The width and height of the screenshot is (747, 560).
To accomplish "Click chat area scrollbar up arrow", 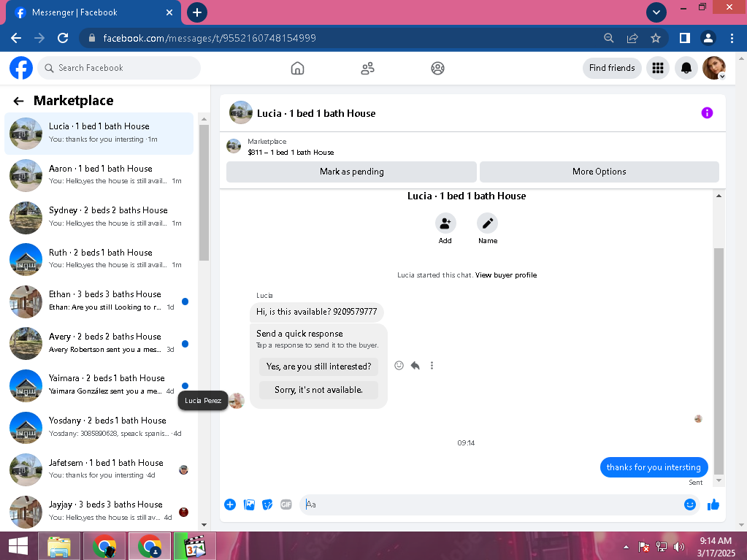I will pos(719,196).
